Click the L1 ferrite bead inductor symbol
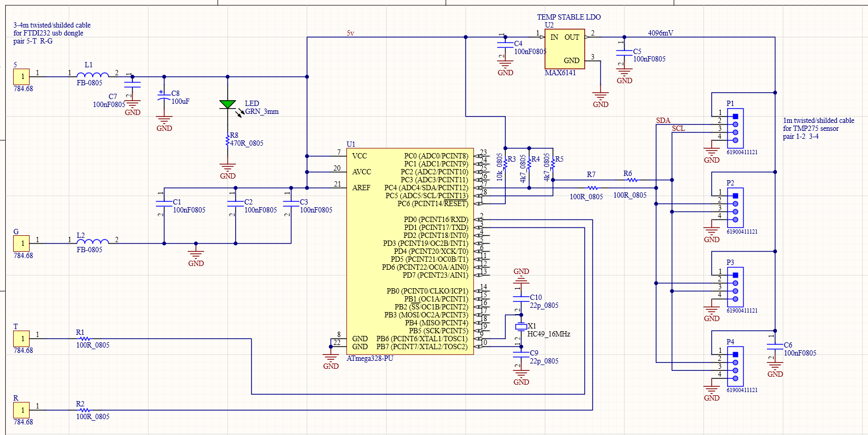The image size is (868, 435). tap(93, 76)
